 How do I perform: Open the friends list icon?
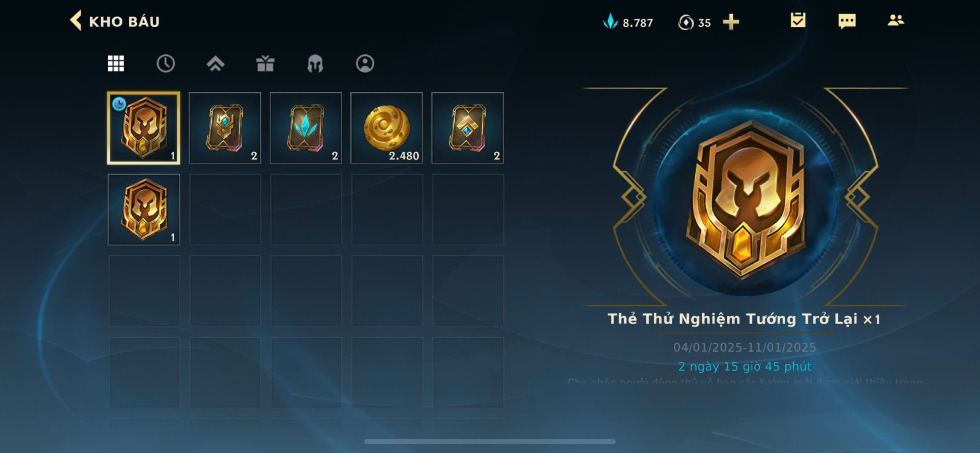(x=895, y=20)
